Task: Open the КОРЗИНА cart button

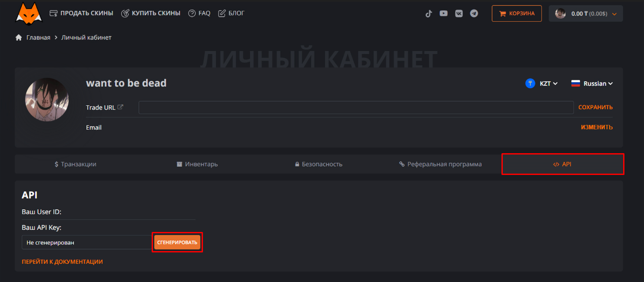Action: tap(517, 13)
